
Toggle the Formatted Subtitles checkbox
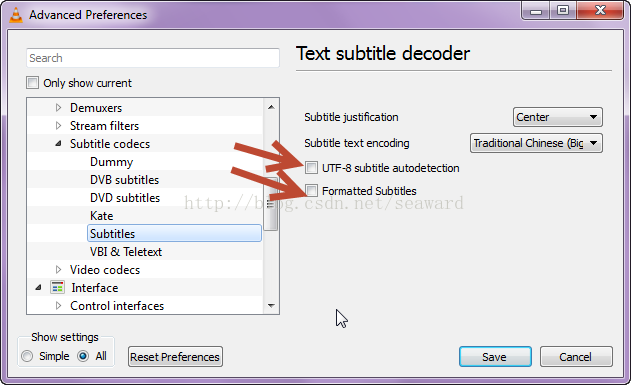(311, 190)
